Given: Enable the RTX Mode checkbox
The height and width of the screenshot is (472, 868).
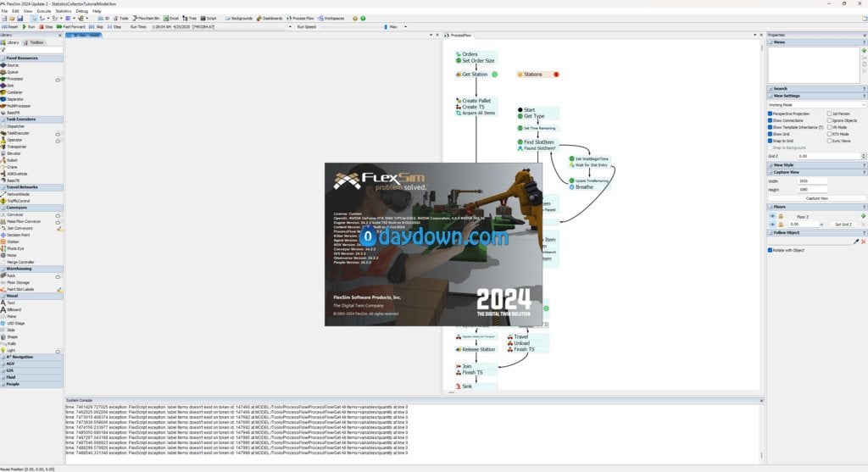Looking at the screenshot, I should click(x=829, y=134).
